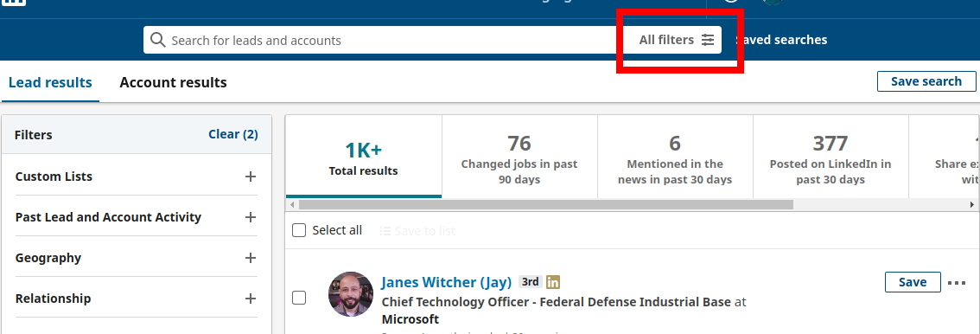
Task: Check the box next to Janes Witcher
Action: (299, 298)
